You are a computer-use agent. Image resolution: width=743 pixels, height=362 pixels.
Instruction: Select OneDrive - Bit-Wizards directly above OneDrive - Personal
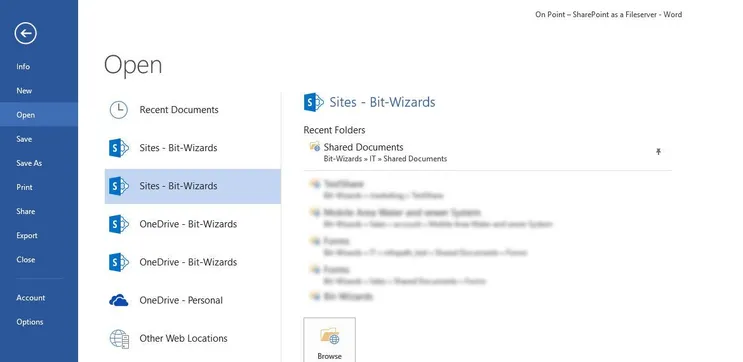coord(192,262)
